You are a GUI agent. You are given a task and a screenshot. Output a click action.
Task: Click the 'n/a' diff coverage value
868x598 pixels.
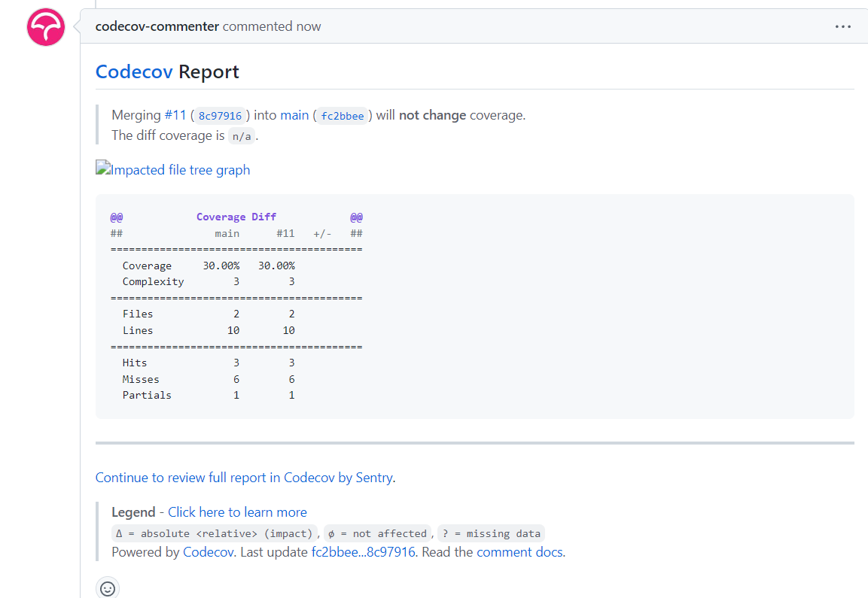coord(242,136)
